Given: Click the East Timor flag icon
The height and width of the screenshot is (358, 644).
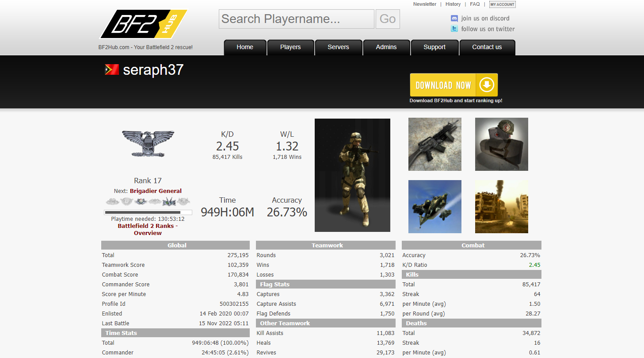Looking at the screenshot, I should 112,69.
